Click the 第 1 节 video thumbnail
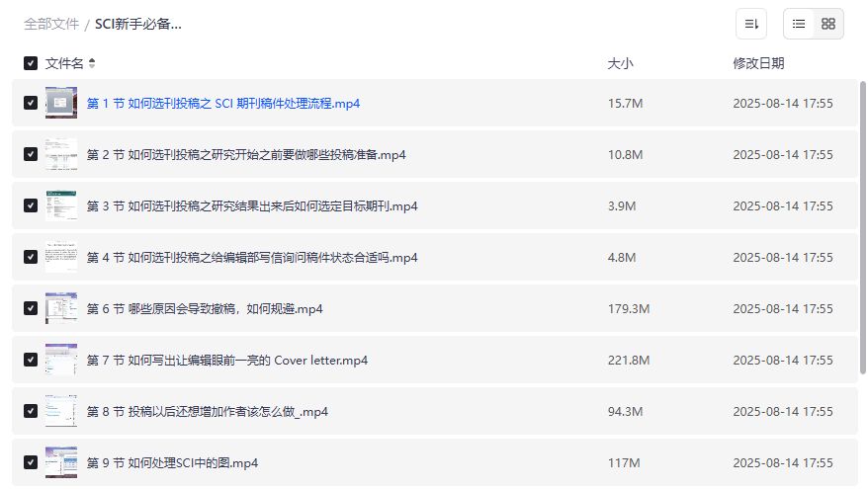 61,103
